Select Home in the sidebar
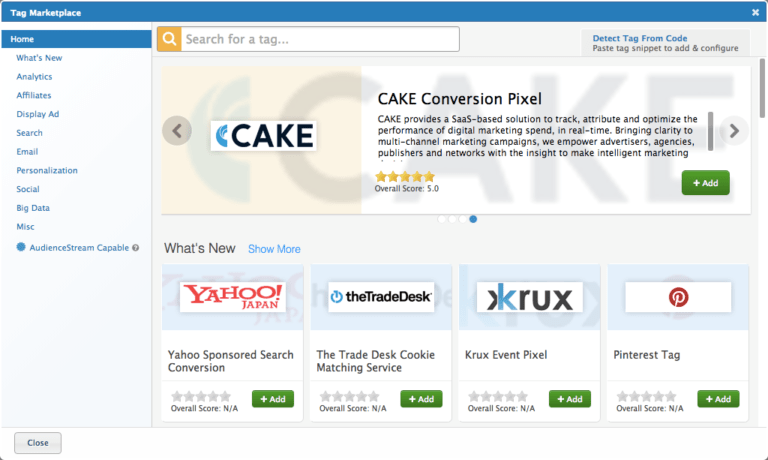768x460 pixels. pos(76,39)
